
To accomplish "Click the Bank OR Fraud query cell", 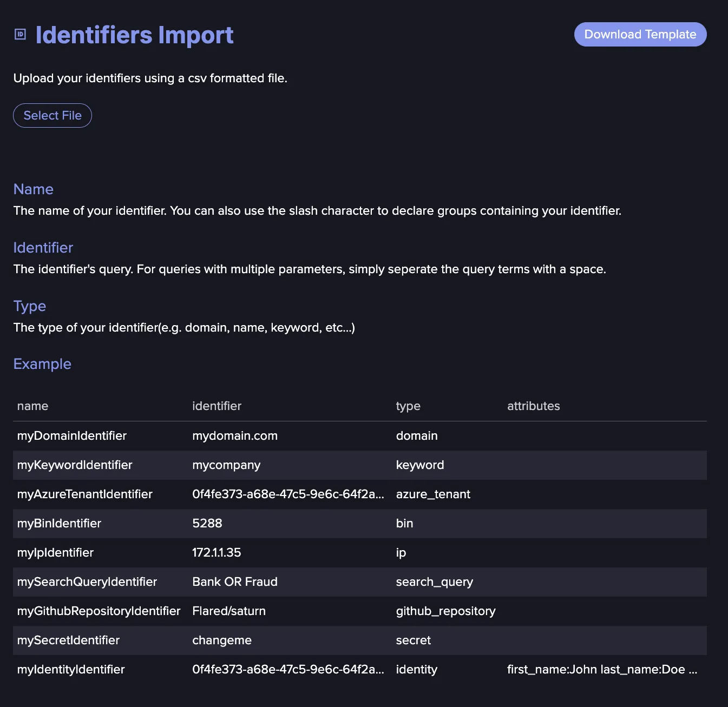I will pyautogui.click(x=235, y=582).
